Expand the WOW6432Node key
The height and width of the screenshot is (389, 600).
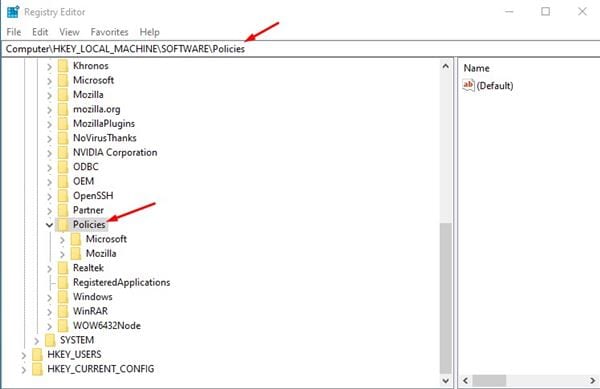[x=49, y=326]
